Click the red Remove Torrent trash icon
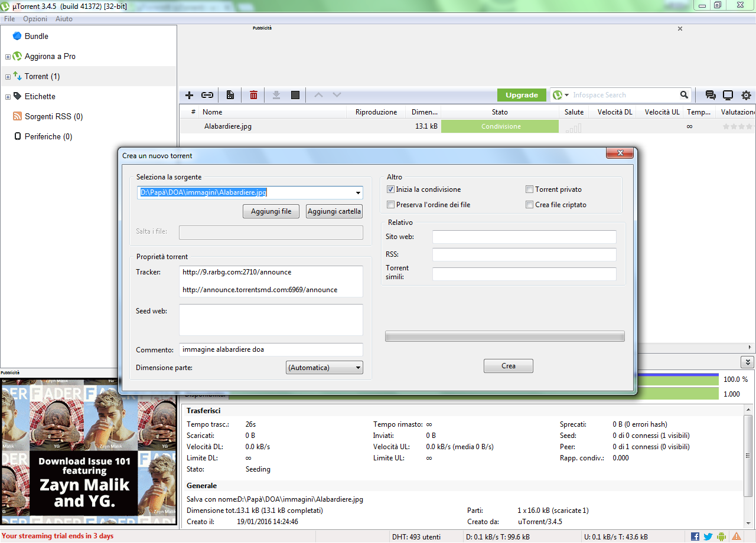Image resolution: width=756 pixels, height=543 pixels. tap(253, 95)
